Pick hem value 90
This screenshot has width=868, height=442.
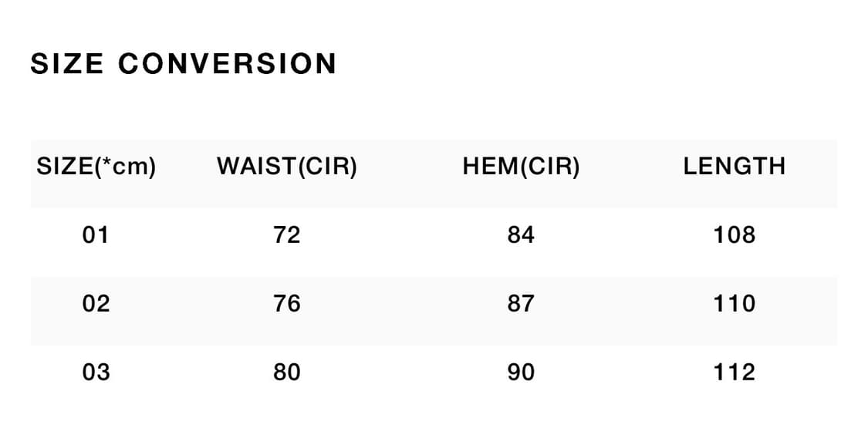click(521, 372)
